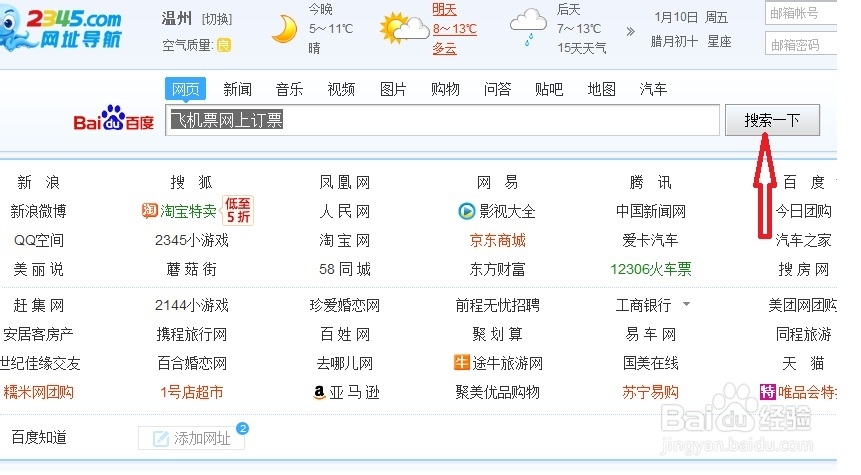Click the 良 air quality badge
Image resolution: width=861 pixels, height=475 pixels.
click(224, 45)
